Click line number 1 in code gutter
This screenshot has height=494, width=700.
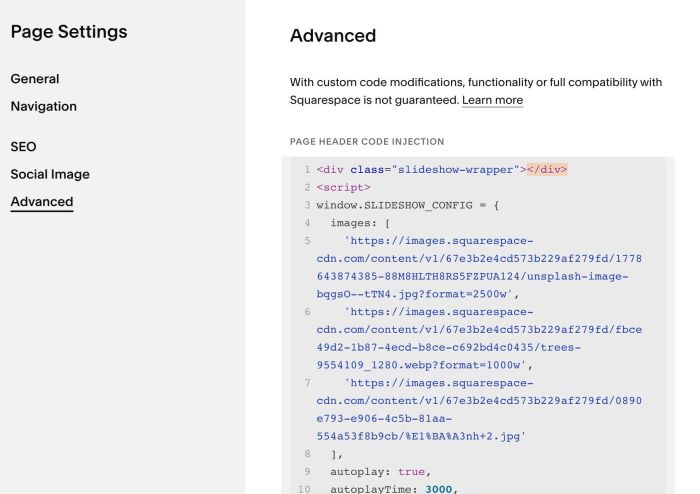tap(307, 170)
